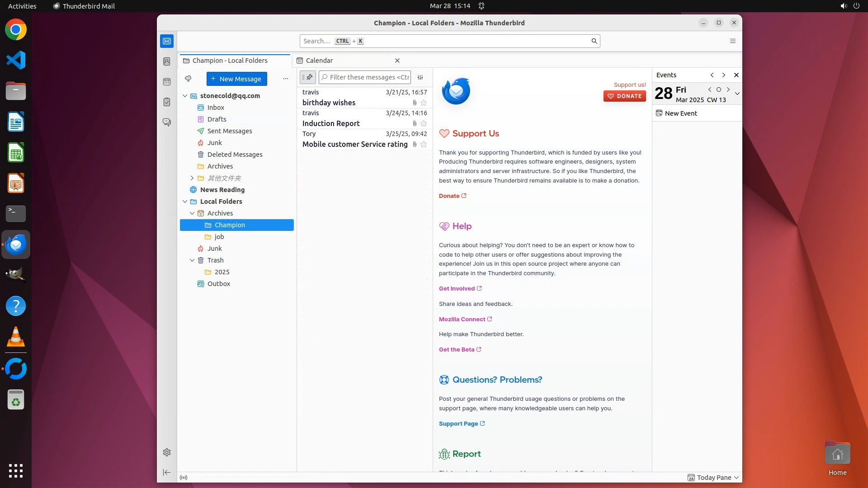Star the birthday wishes message
Image resolution: width=868 pixels, height=488 pixels.
pos(424,103)
